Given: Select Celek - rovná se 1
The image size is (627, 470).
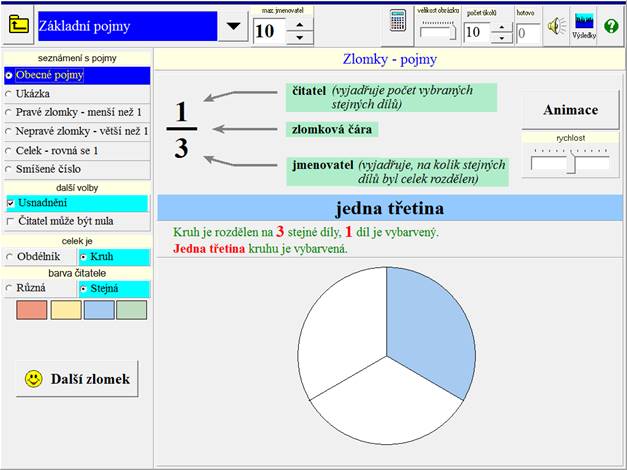Looking at the screenshot, I should (77, 151).
